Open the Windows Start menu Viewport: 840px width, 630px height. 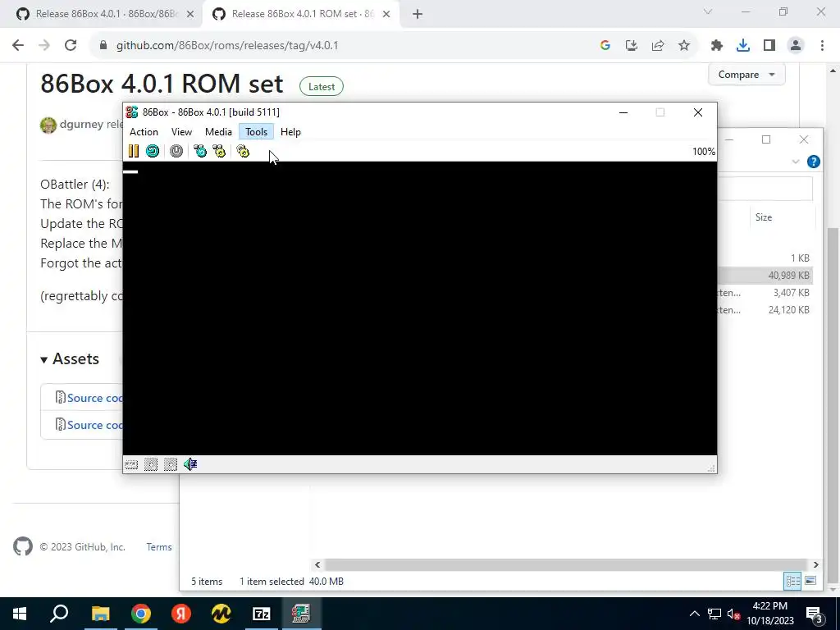[20, 614]
